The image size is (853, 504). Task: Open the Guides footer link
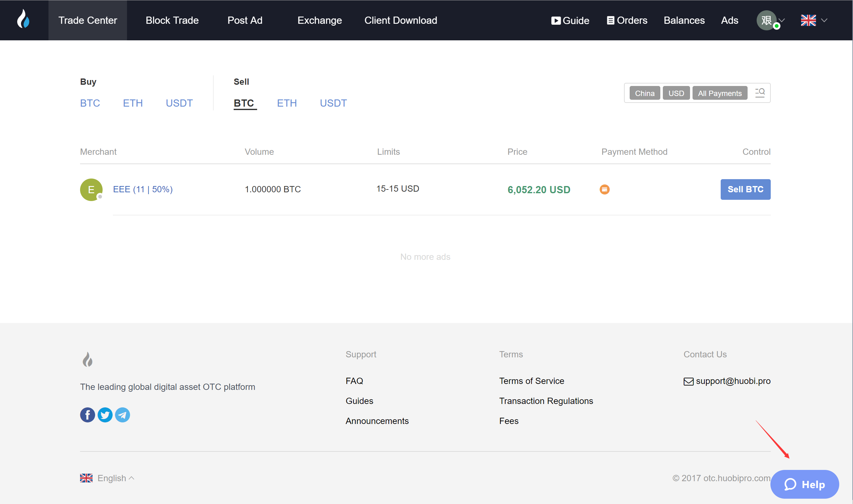359,401
